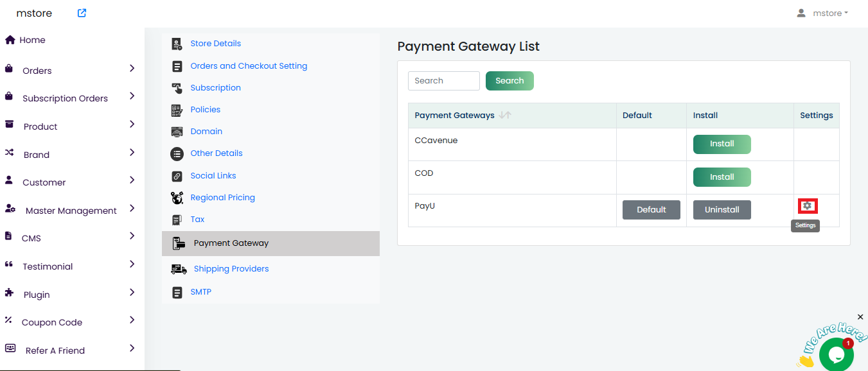Viewport: 868px width, 371px height.
Task: Click the payment gateway Search input field
Action: click(x=443, y=81)
